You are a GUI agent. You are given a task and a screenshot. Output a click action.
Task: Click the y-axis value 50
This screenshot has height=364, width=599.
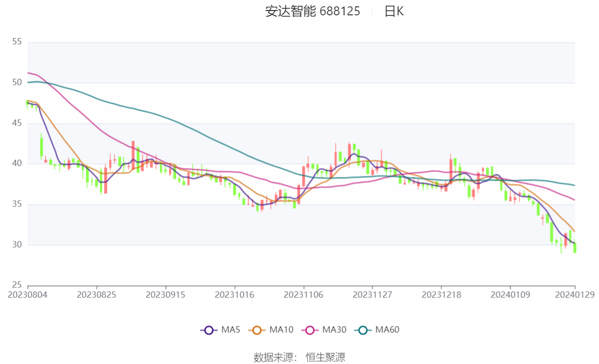pyautogui.click(x=17, y=82)
